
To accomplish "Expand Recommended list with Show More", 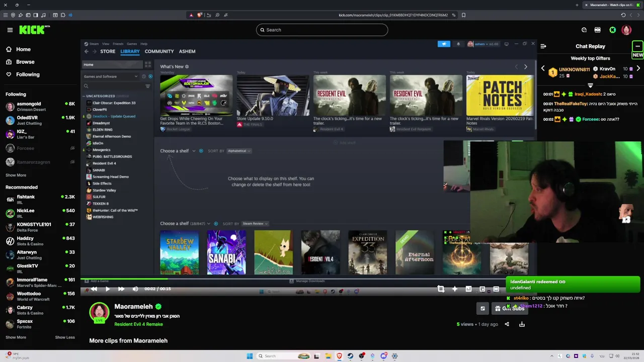I will [x=16, y=337].
